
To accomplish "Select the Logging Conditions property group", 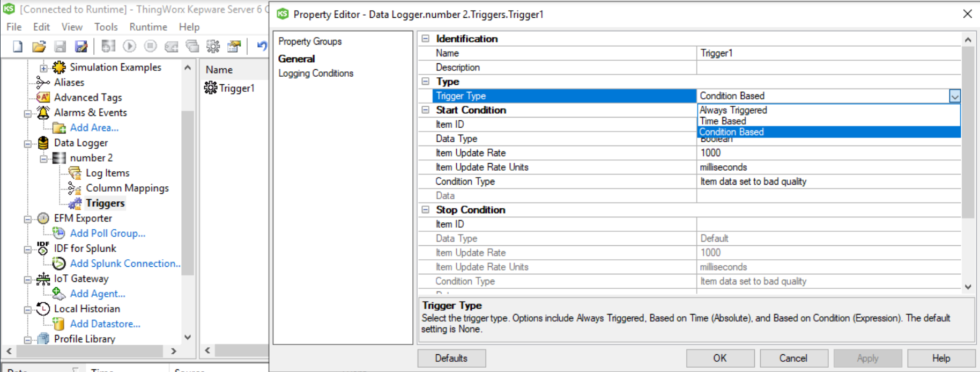I will click(316, 73).
